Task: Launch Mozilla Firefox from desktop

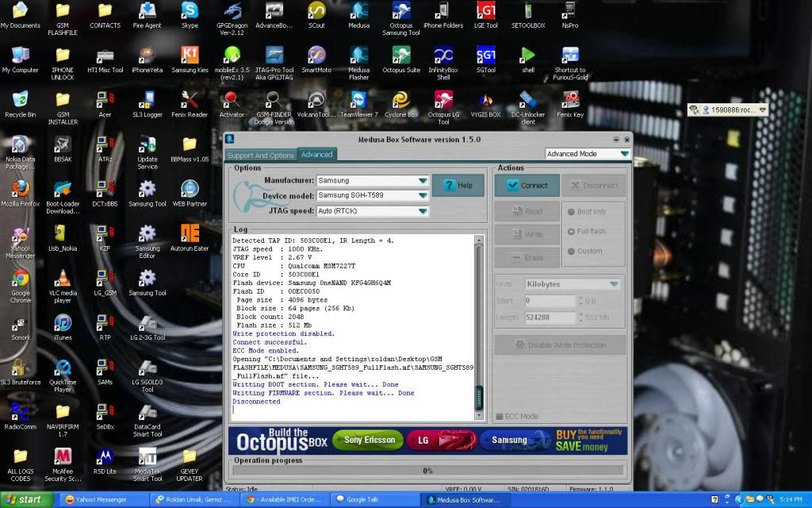Action: 20,194
